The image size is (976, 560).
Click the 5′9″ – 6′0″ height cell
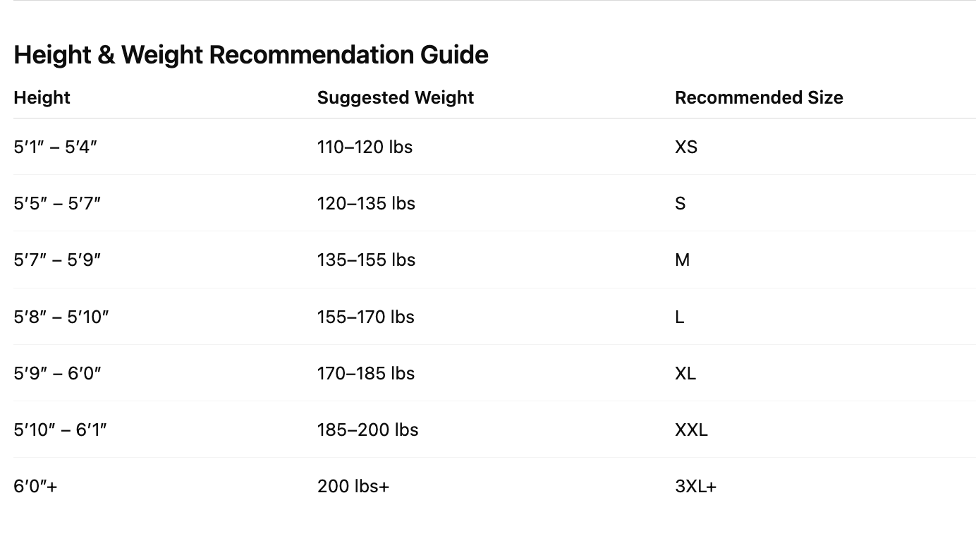[57, 373]
